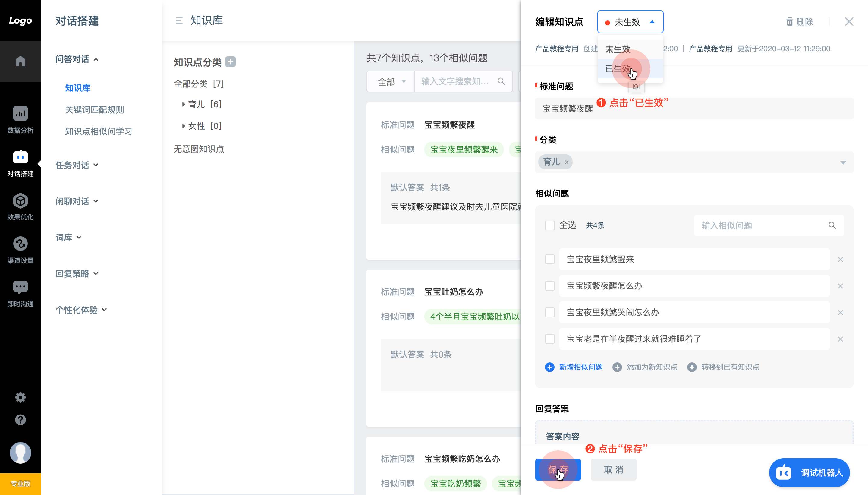Open 渠道设置 in the dark sidebar
Viewport: 868px width, 495px height.
(20, 250)
